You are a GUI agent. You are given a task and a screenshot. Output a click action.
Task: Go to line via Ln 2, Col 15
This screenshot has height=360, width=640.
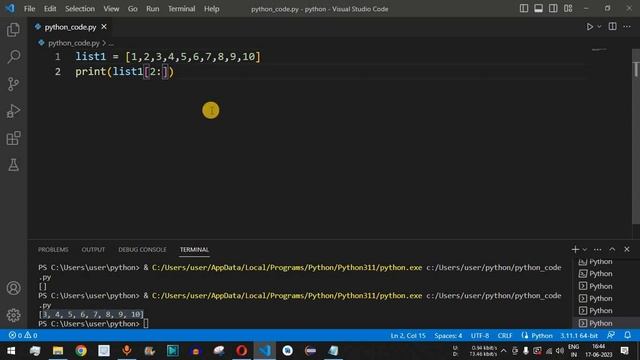[x=408, y=336]
